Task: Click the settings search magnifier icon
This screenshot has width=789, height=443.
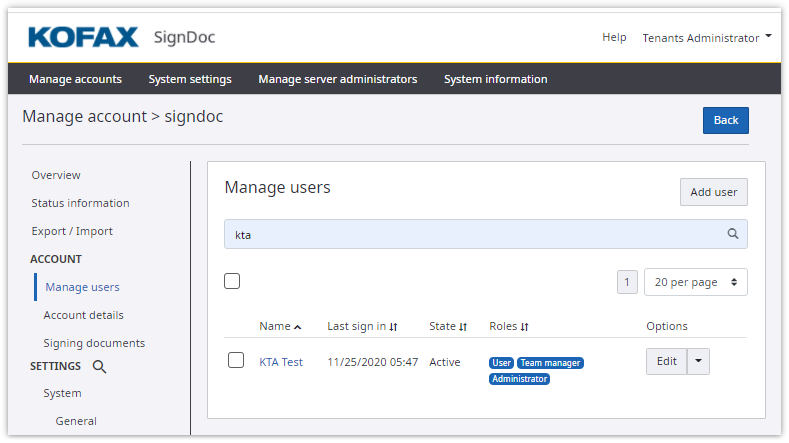Action: pos(100,366)
